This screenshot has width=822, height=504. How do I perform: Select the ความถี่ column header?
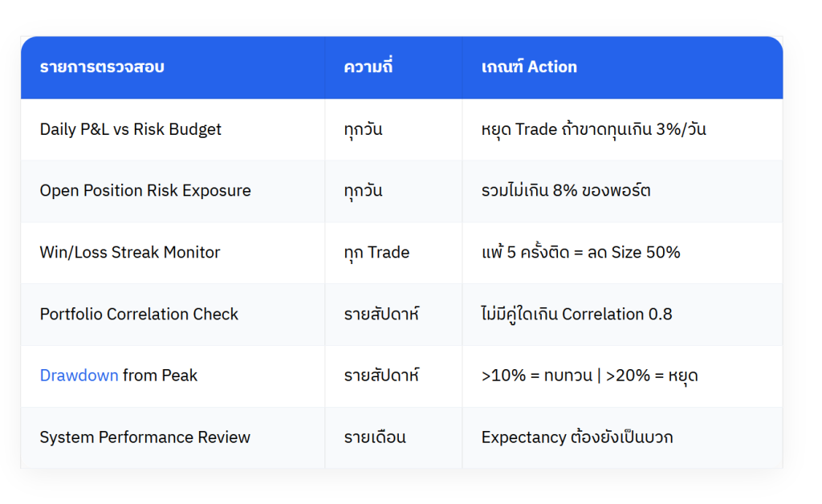[368, 67]
